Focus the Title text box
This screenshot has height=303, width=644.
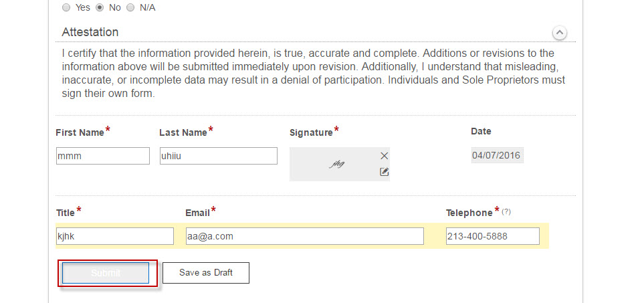click(115, 236)
